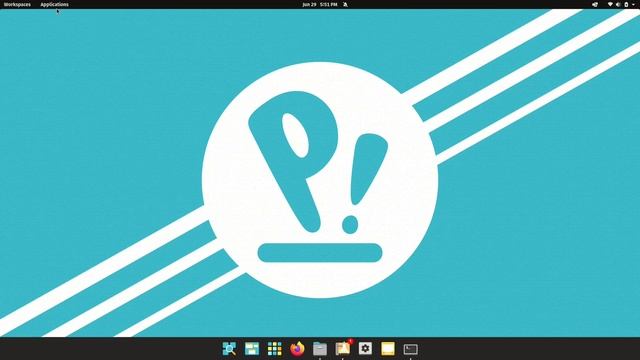Open the Applications menu in the top bar

click(x=54, y=4)
